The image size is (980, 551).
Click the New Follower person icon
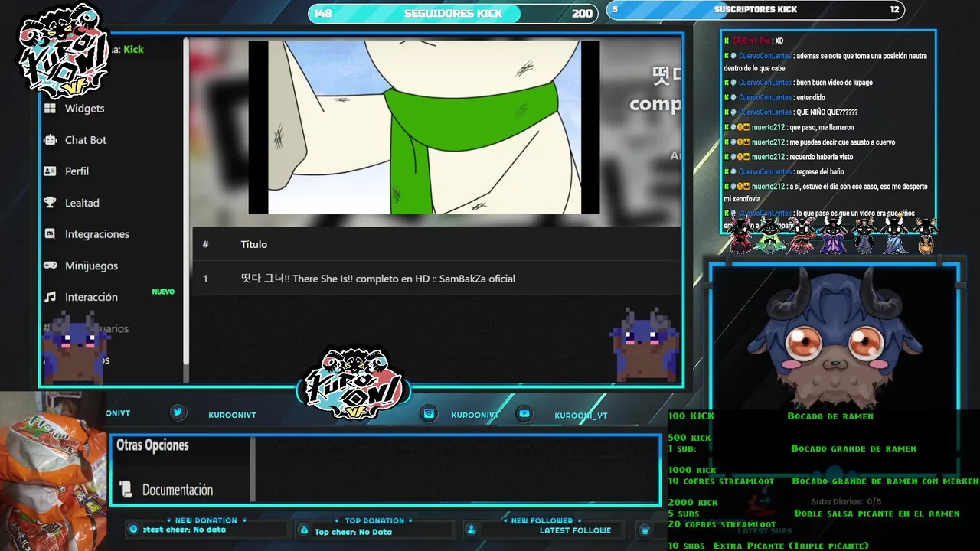472,530
